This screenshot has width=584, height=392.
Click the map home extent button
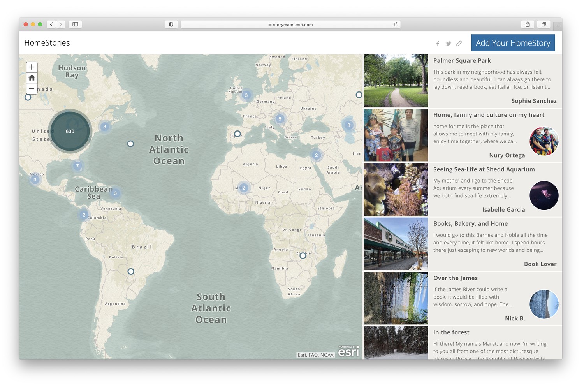tap(32, 78)
